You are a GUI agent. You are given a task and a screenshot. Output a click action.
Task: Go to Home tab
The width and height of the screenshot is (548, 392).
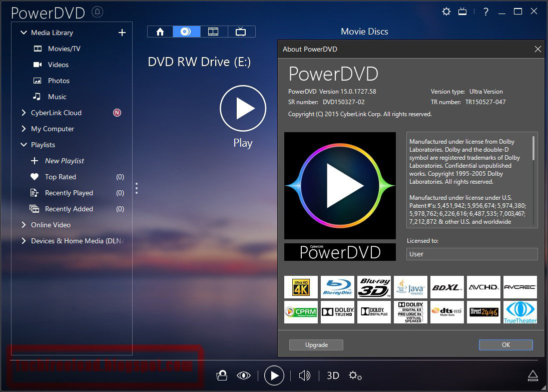(x=160, y=32)
